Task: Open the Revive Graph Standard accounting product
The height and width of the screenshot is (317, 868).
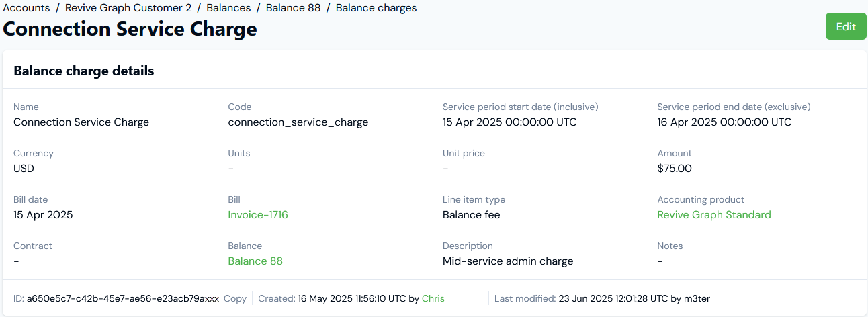Action: click(x=713, y=215)
